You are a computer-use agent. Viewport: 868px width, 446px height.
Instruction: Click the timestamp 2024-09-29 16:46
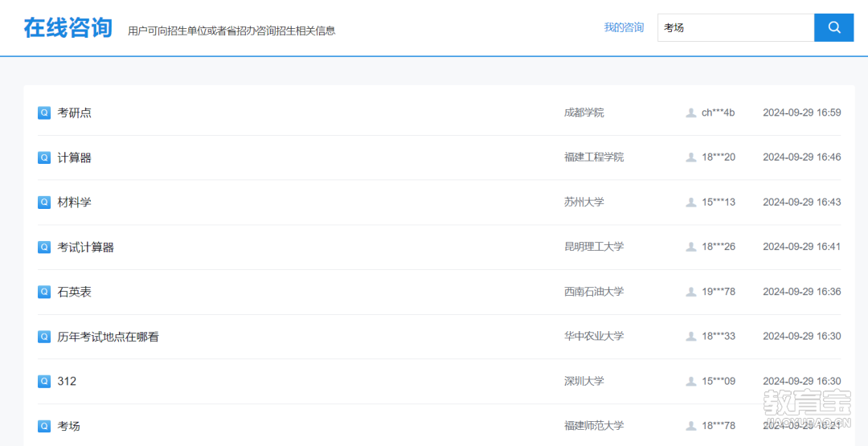[802, 158]
